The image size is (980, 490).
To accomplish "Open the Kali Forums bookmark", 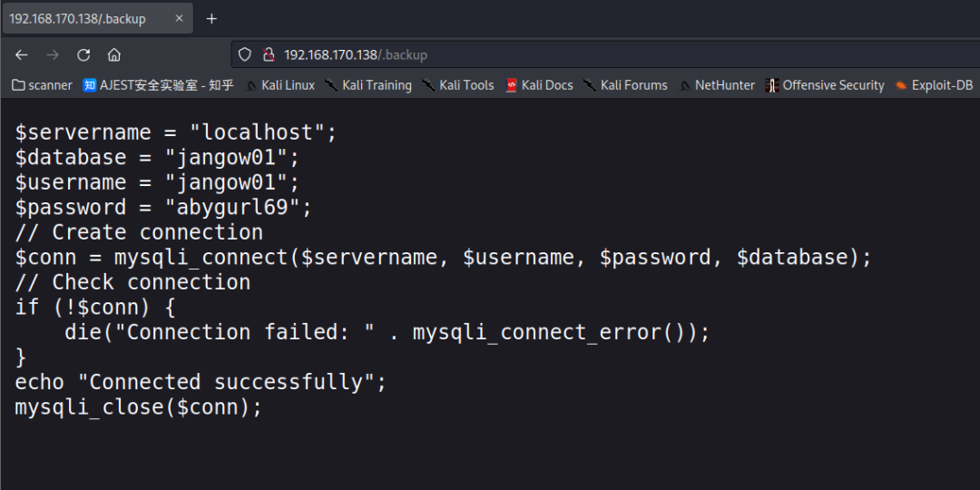I will [x=625, y=85].
